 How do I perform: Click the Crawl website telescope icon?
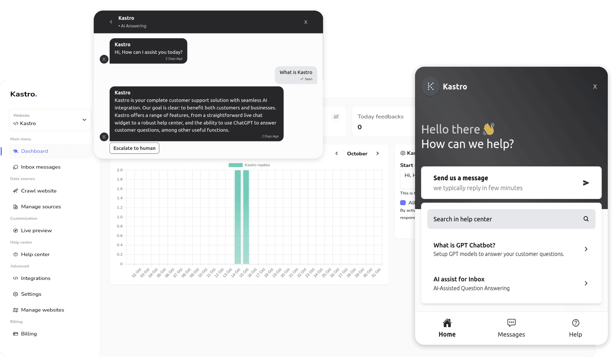tap(15, 191)
